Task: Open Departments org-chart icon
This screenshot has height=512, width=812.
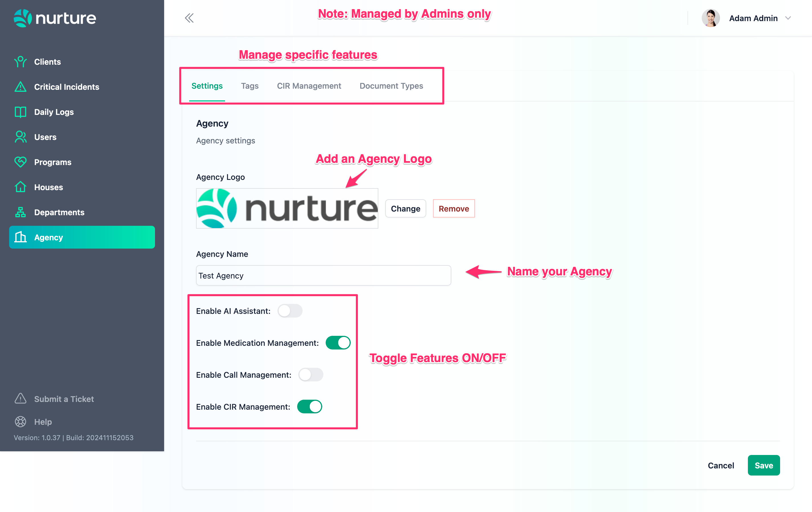Action: pyautogui.click(x=20, y=212)
